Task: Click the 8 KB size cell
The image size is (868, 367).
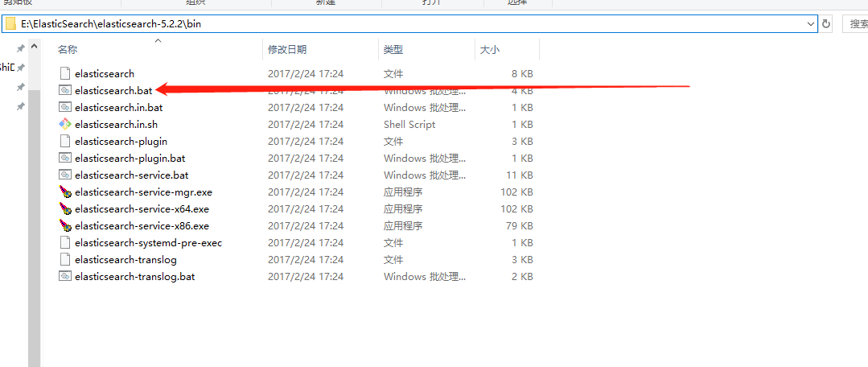Action: pos(522,73)
